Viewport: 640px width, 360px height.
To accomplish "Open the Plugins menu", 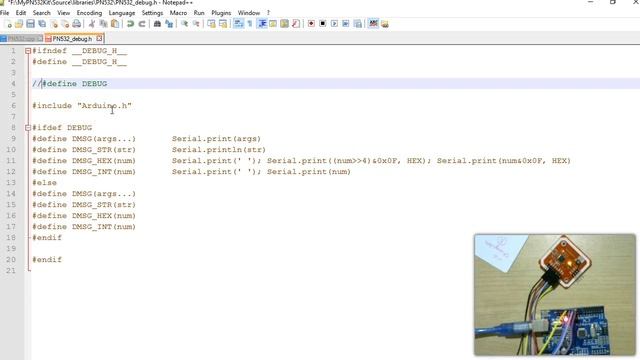I will click(x=221, y=13).
